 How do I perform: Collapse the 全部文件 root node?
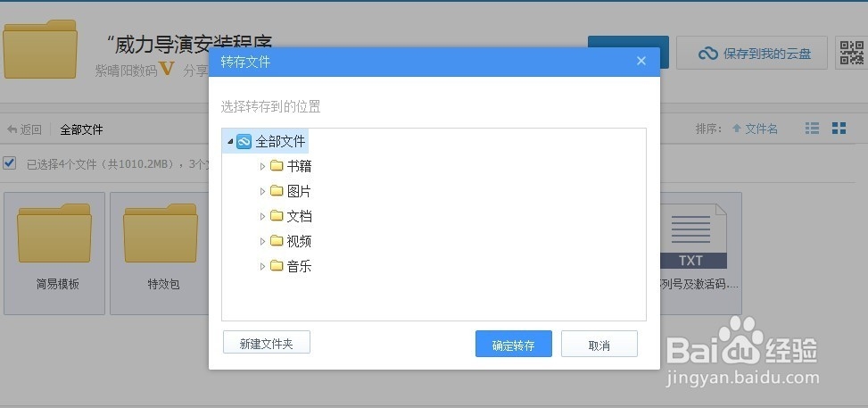click(230, 142)
